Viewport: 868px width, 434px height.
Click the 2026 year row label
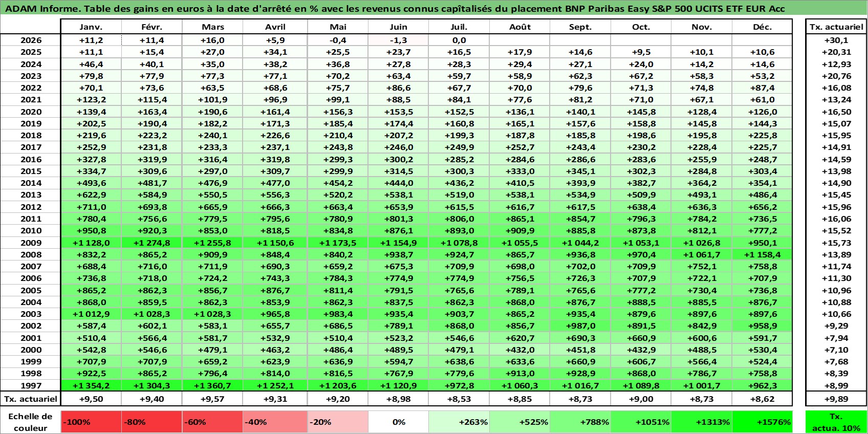(x=31, y=40)
